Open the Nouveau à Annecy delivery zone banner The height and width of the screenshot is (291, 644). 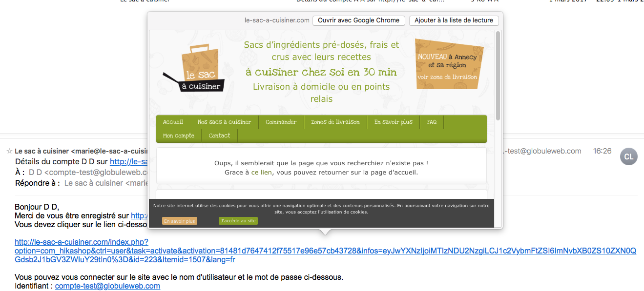coord(449,64)
